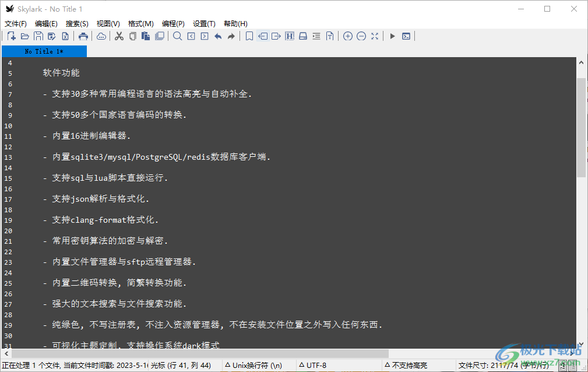Select the 'No Title 1*' document tab
Screen dimensions: 588x372
44,51
